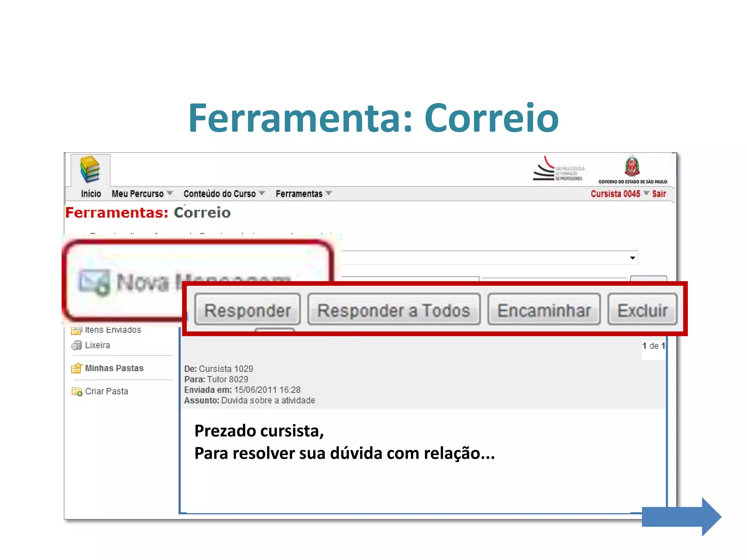The height and width of the screenshot is (560, 747).
Task: Click the Minhas Pastas star folder icon
Action: coord(77,368)
